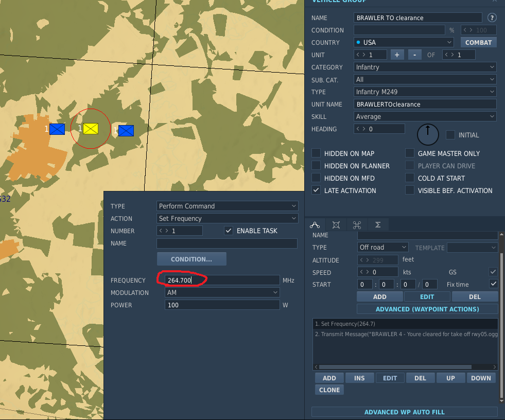Select the right blue unit on map
Screen dimensions: 505x420
point(126,131)
